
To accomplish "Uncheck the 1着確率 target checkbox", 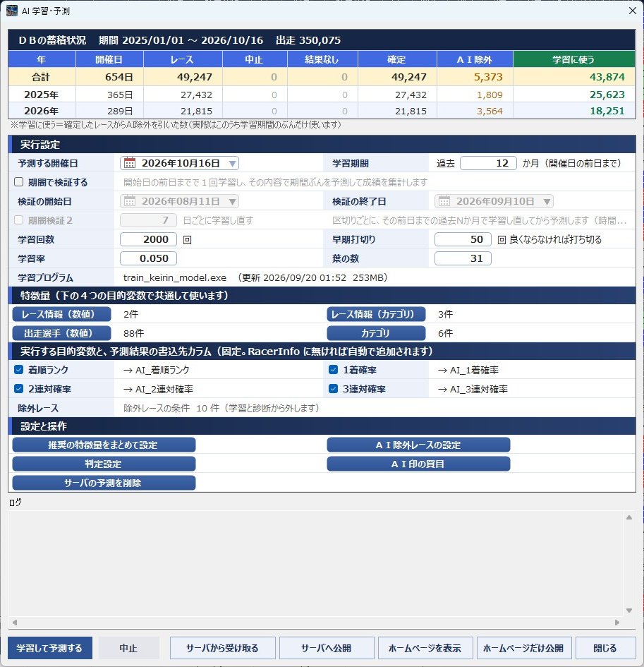I will coord(333,370).
